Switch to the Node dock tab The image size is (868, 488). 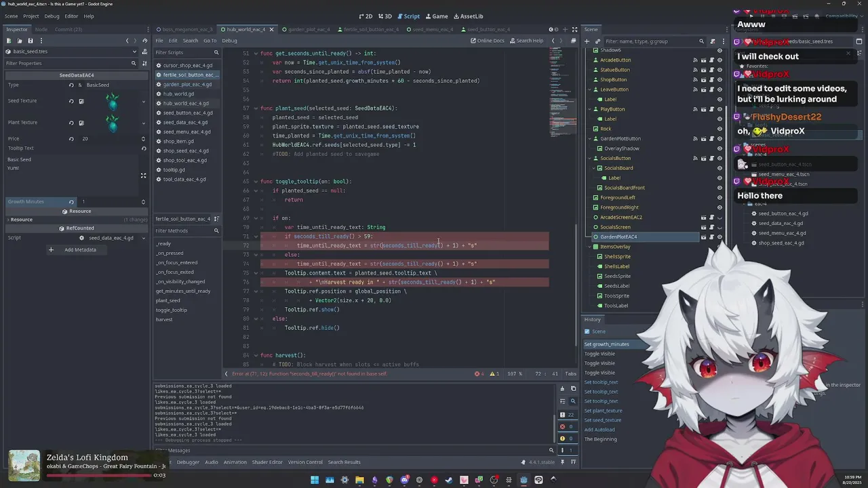click(x=41, y=29)
